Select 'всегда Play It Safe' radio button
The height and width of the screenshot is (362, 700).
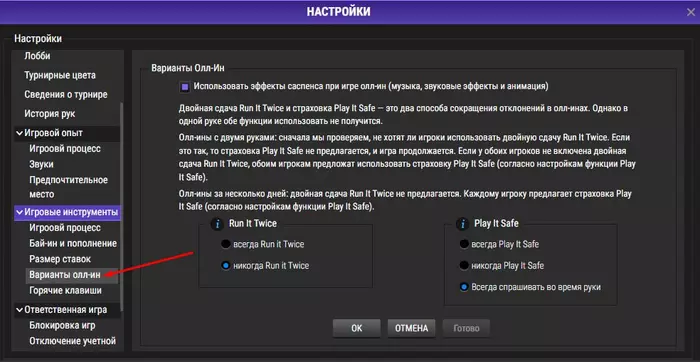pos(464,244)
